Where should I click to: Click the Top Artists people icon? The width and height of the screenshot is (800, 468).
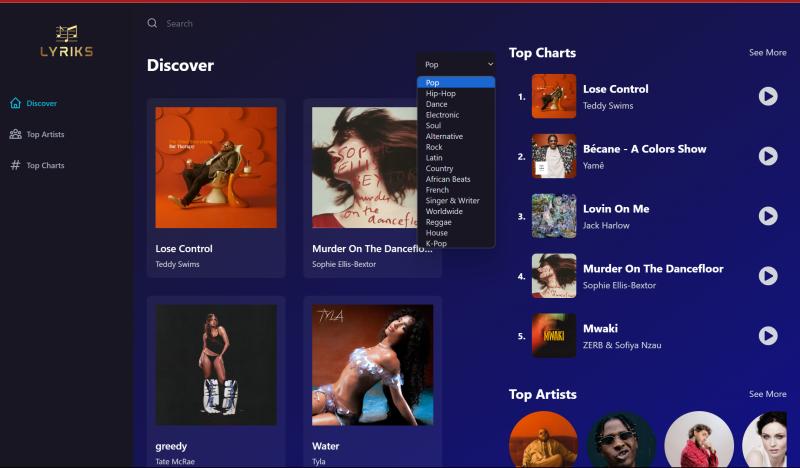(x=15, y=134)
